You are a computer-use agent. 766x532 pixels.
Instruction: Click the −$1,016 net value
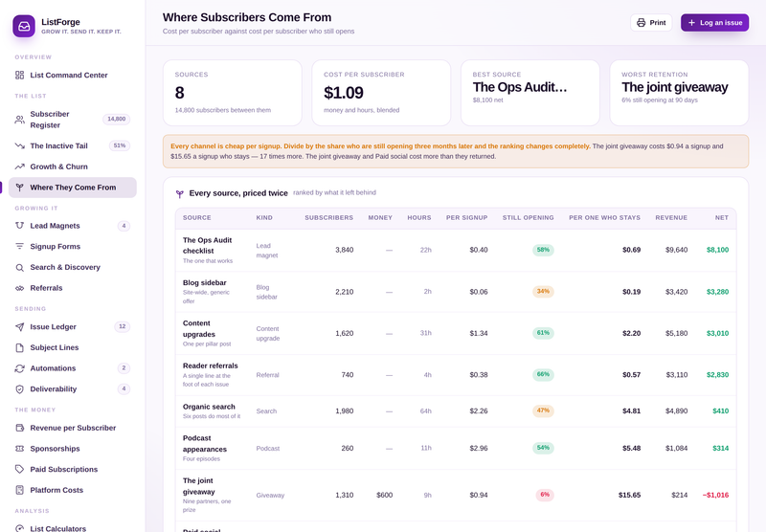(x=715, y=495)
